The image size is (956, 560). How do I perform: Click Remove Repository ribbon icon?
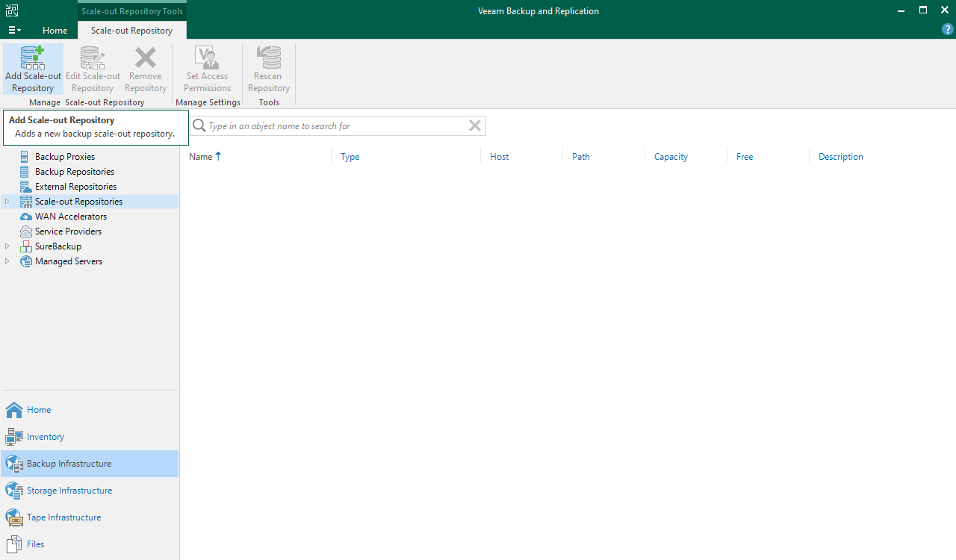coord(145,59)
